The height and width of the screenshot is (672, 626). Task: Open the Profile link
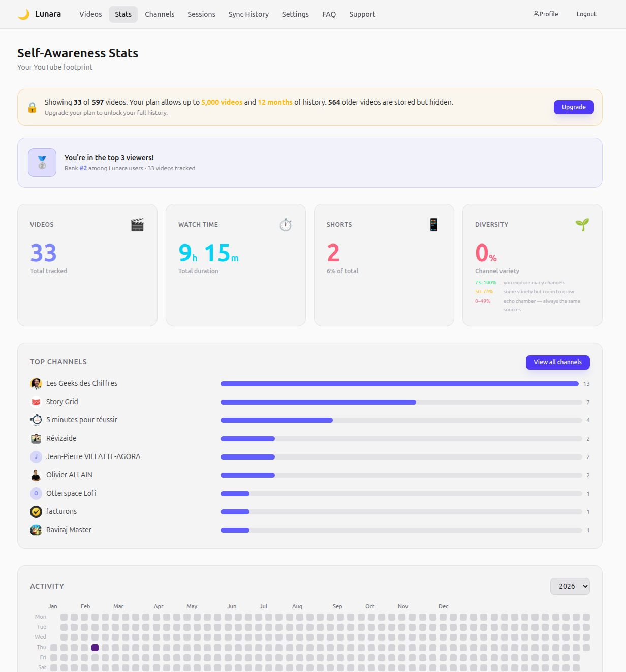[x=545, y=14]
